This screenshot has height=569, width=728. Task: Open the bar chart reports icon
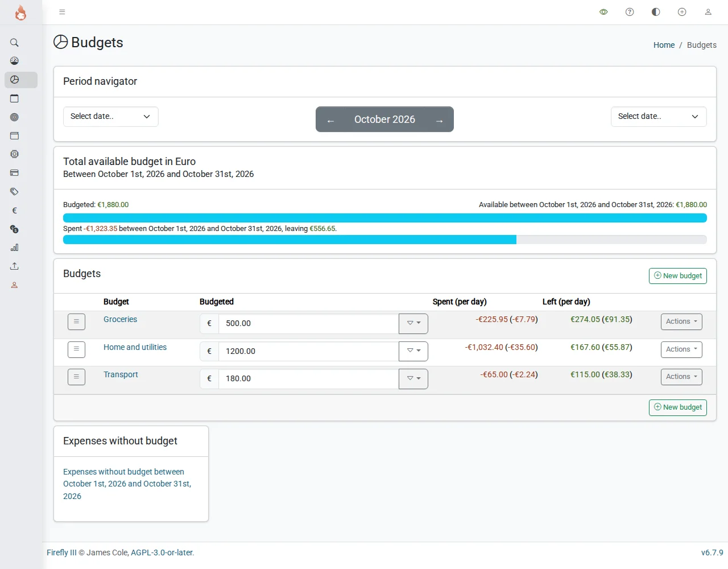pos(14,248)
